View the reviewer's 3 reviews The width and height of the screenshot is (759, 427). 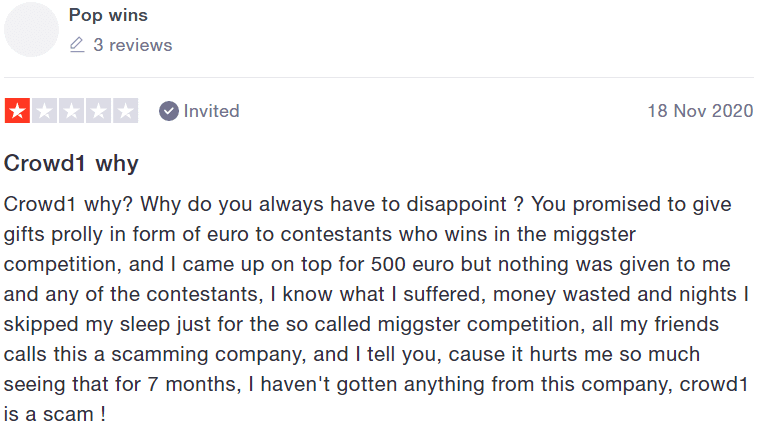[x=133, y=45]
